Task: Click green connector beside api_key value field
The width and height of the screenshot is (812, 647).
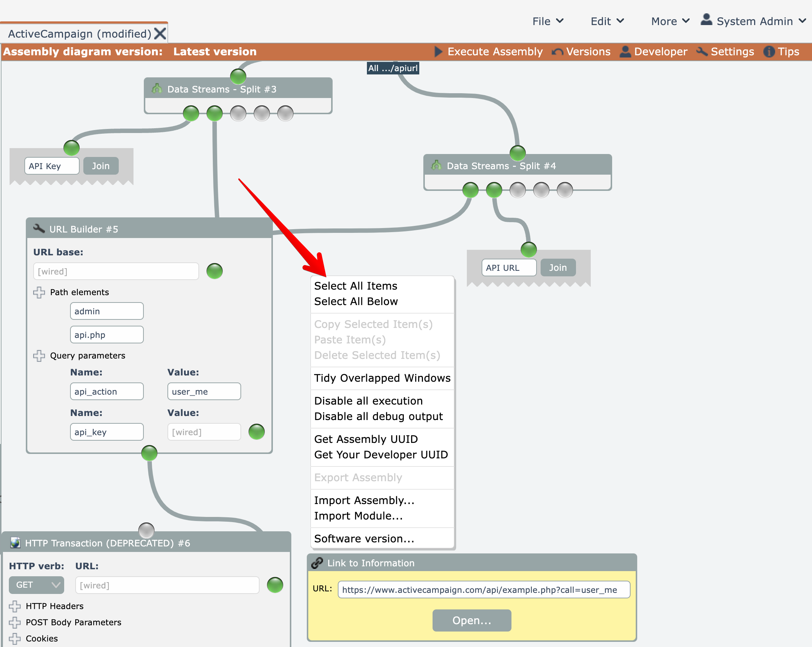Action: (x=257, y=432)
